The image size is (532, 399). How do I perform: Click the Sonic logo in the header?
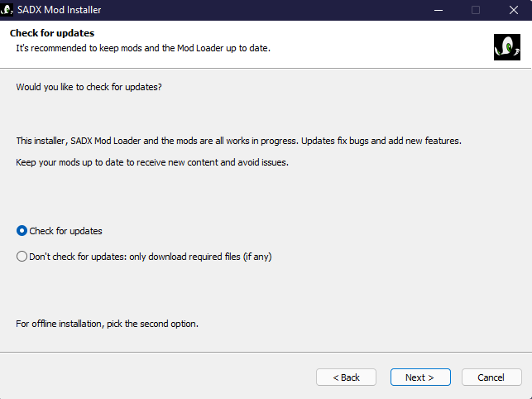pos(506,47)
